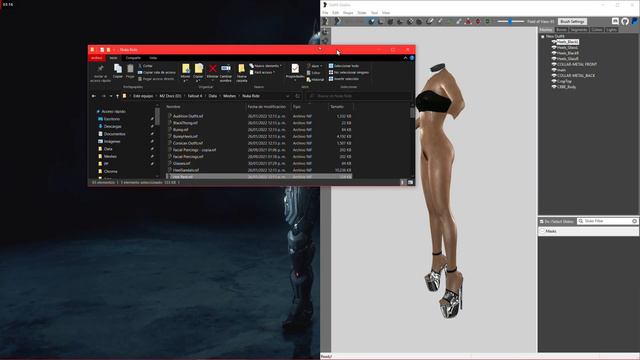Toggle visibility eye of main mesh
Viewport: 640px width, 360px height.
tap(554, 70)
